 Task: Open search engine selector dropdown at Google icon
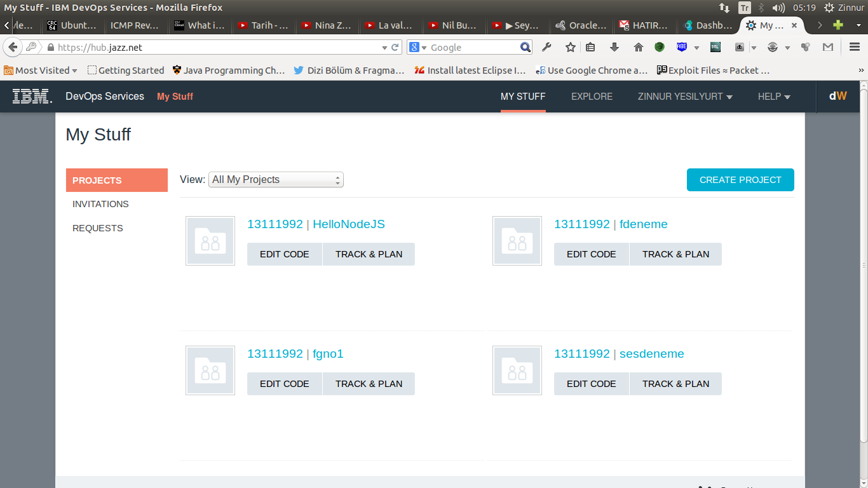[417, 47]
